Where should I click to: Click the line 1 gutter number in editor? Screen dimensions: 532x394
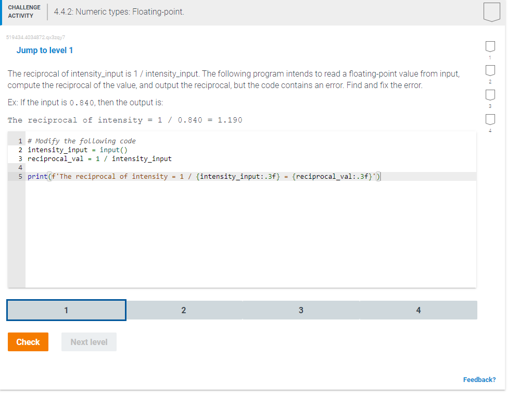pyautogui.click(x=20, y=141)
